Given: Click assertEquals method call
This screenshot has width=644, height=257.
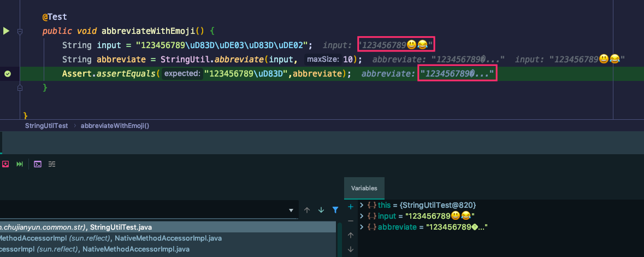Looking at the screenshot, I should click(x=127, y=74).
